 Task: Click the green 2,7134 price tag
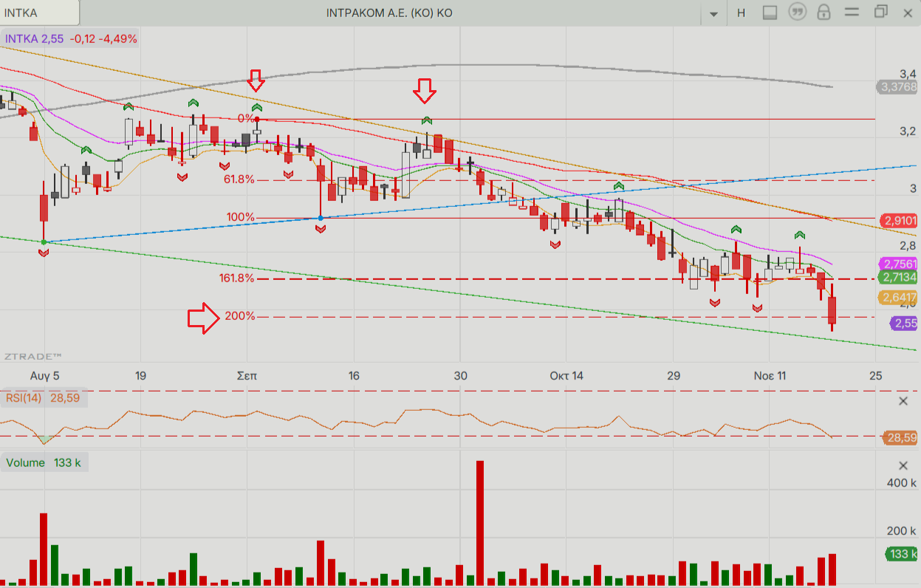898,278
